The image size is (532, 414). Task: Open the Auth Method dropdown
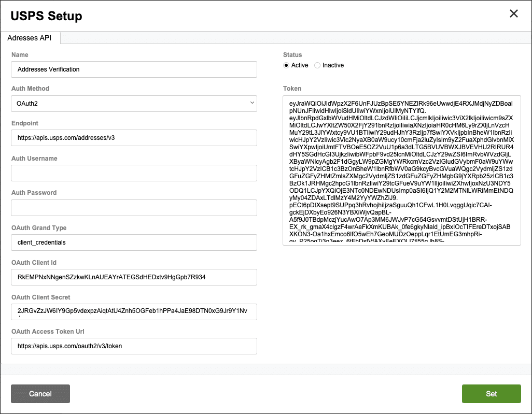pos(134,104)
